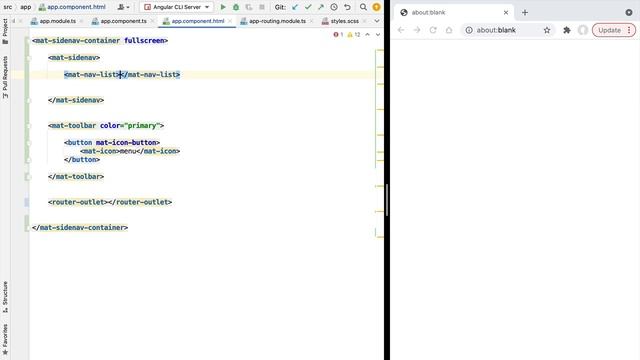Click the router-outlet code line
This screenshot has height=360, width=640.
(110, 202)
